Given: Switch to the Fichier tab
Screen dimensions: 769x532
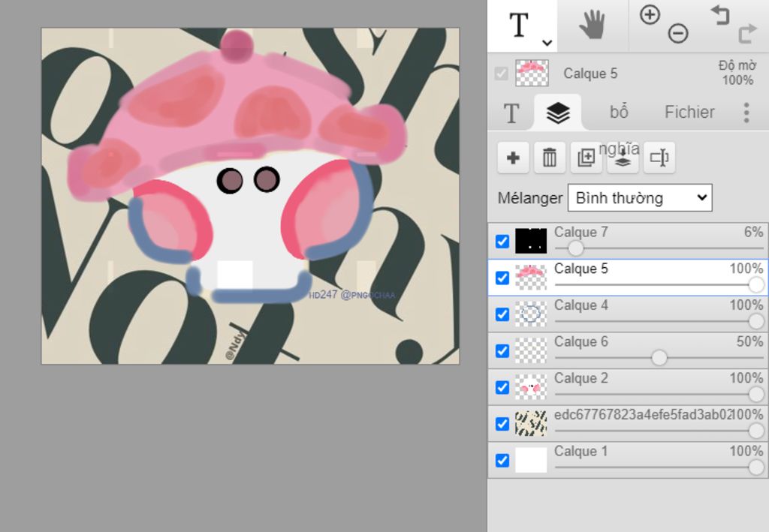Looking at the screenshot, I should pos(689,113).
